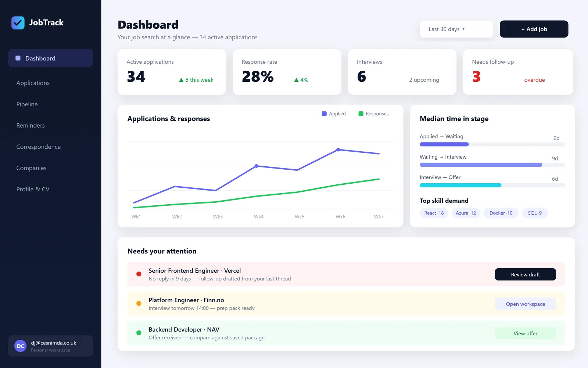
Task: Select the React ·18 skill chip
Action: pos(434,213)
